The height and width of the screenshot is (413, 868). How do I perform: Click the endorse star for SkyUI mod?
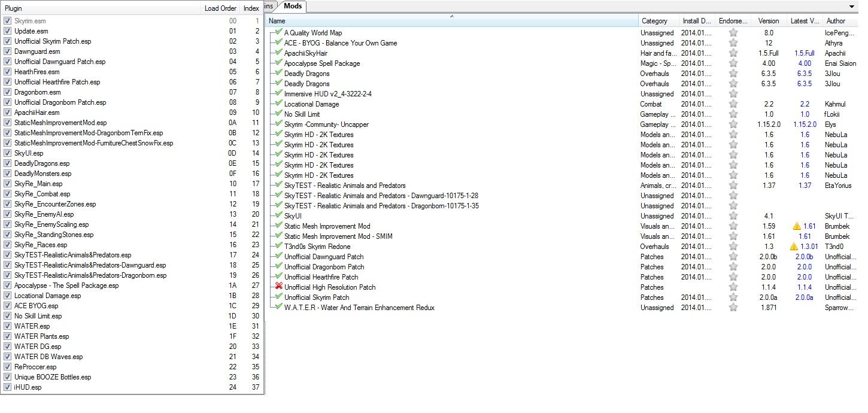coord(733,216)
